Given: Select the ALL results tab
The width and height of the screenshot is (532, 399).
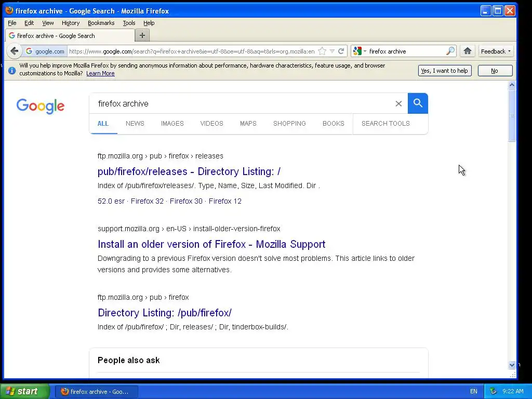Looking at the screenshot, I should (103, 124).
